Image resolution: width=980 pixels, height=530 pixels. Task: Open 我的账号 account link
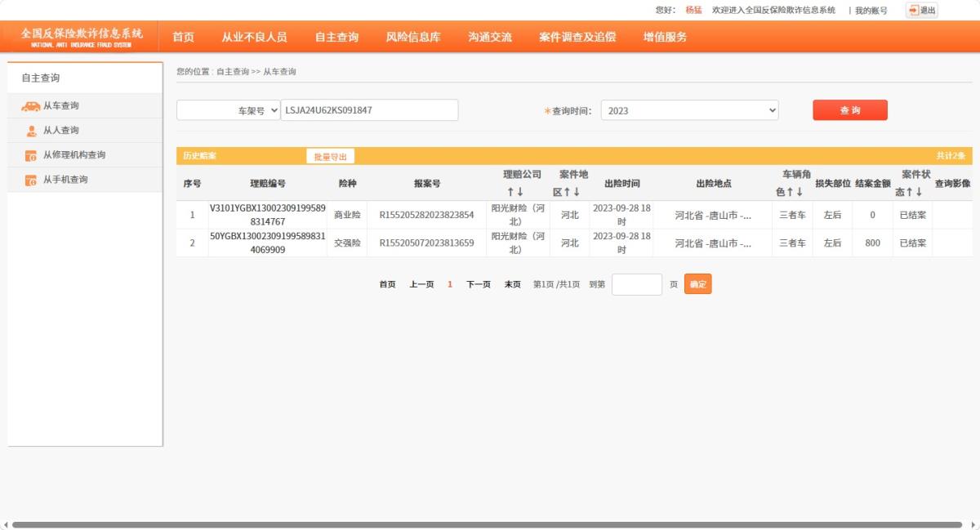click(x=871, y=11)
